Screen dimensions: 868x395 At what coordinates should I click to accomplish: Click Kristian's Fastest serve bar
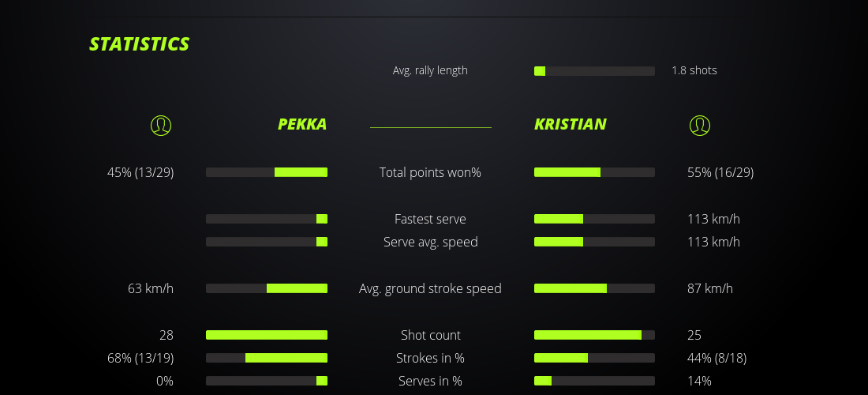[594, 219]
